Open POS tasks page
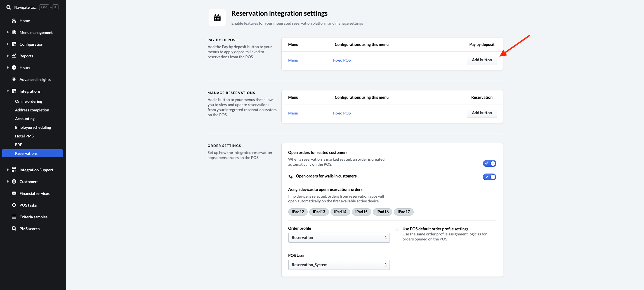Image resolution: width=644 pixels, height=290 pixels. click(28, 205)
